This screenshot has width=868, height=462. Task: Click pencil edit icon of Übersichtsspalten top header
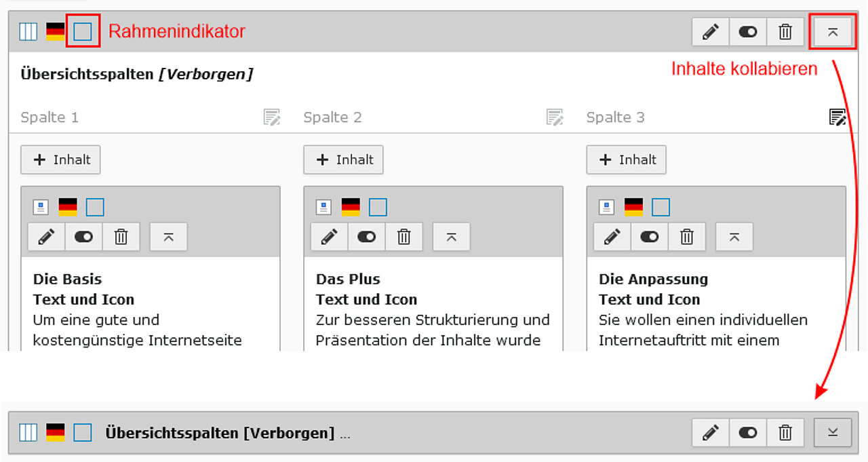pyautogui.click(x=710, y=32)
